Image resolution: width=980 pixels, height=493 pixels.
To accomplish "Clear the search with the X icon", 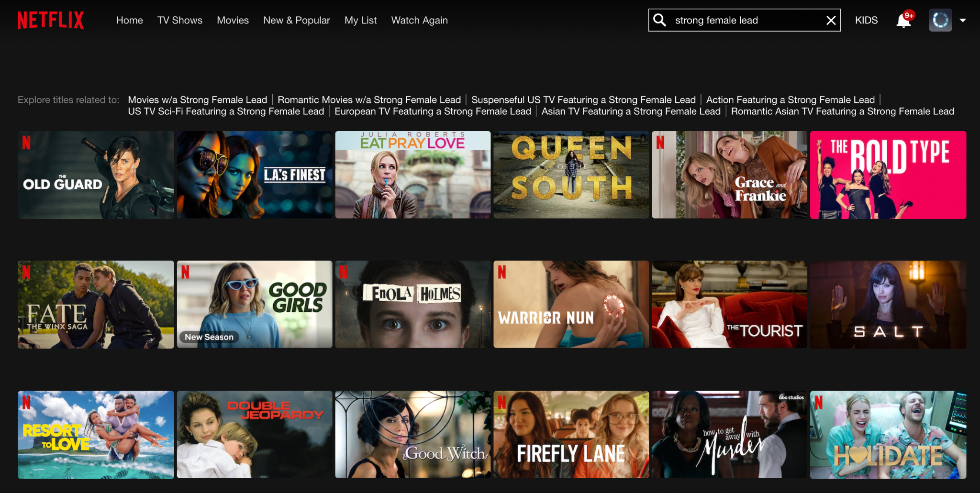I will click(x=831, y=20).
